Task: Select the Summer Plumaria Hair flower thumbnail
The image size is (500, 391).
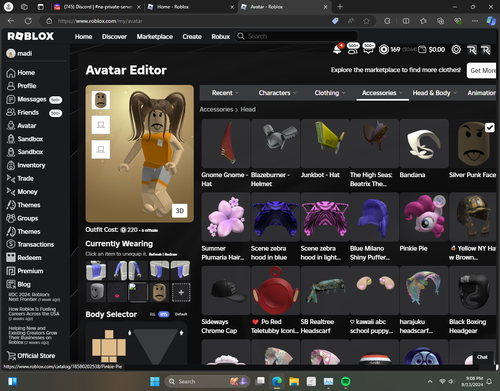Action: [x=226, y=217]
